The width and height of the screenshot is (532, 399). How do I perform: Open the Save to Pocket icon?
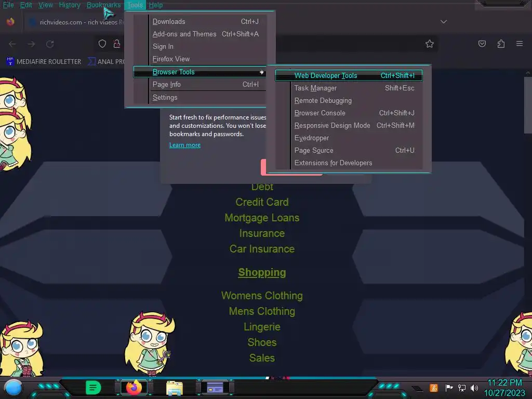tap(482, 44)
